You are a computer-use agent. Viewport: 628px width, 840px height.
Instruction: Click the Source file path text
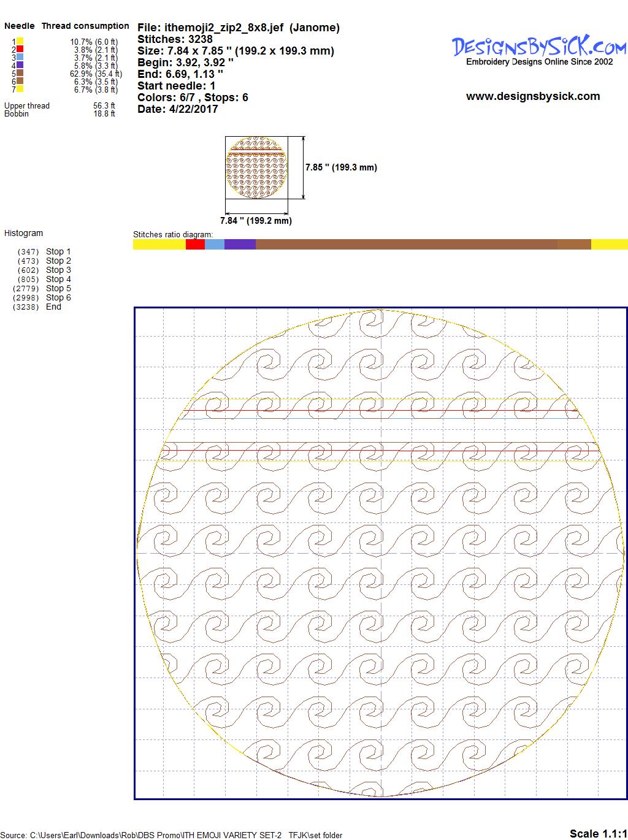173,835
